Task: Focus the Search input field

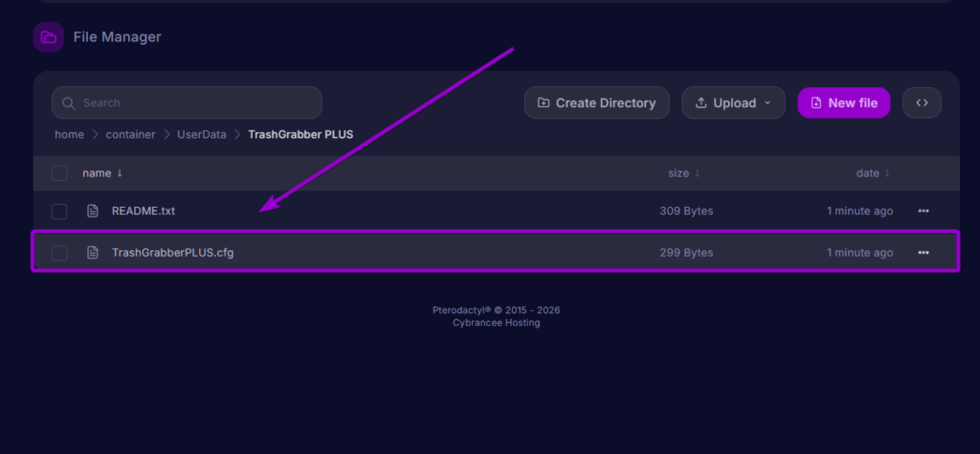Action: coord(187,102)
